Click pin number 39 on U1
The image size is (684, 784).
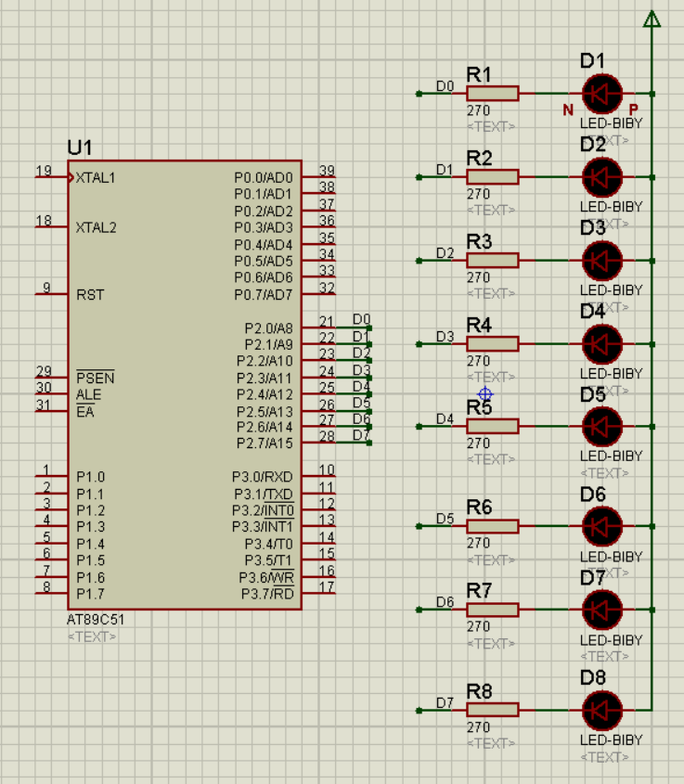click(x=327, y=171)
